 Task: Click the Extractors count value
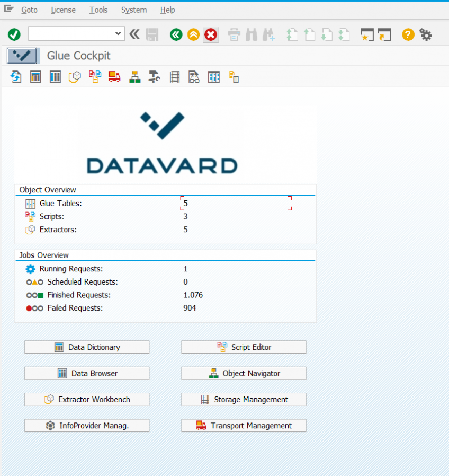click(185, 230)
